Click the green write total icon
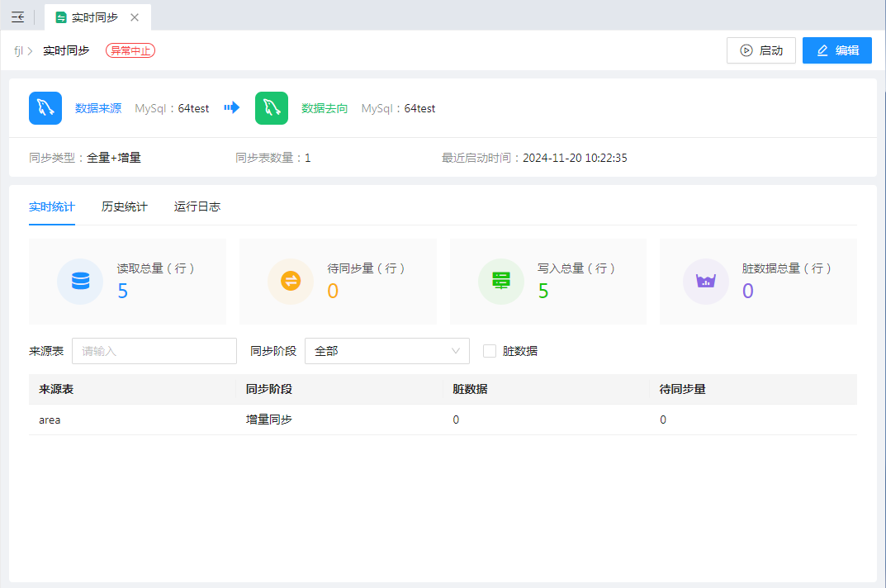This screenshot has height=588, width=886. pyautogui.click(x=501, y=281)
